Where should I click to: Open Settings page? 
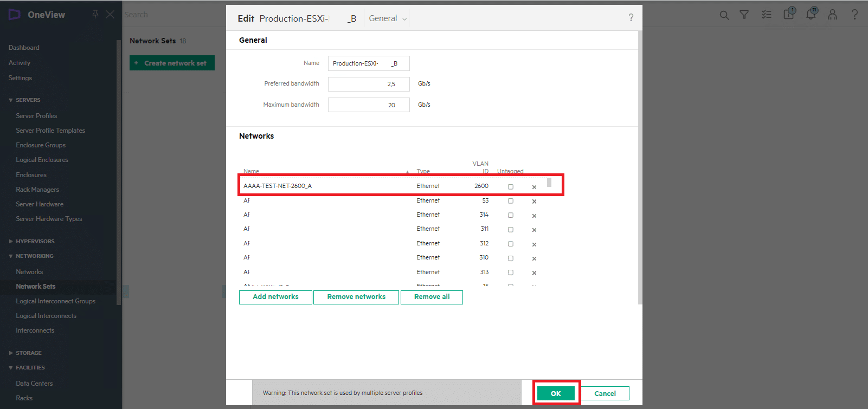click(x=20, y=78)
